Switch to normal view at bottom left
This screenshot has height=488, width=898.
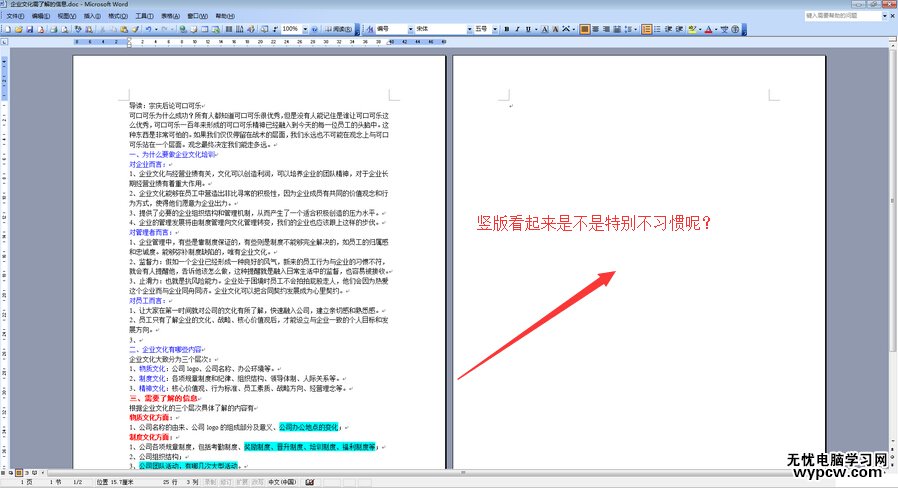(4, 473)
